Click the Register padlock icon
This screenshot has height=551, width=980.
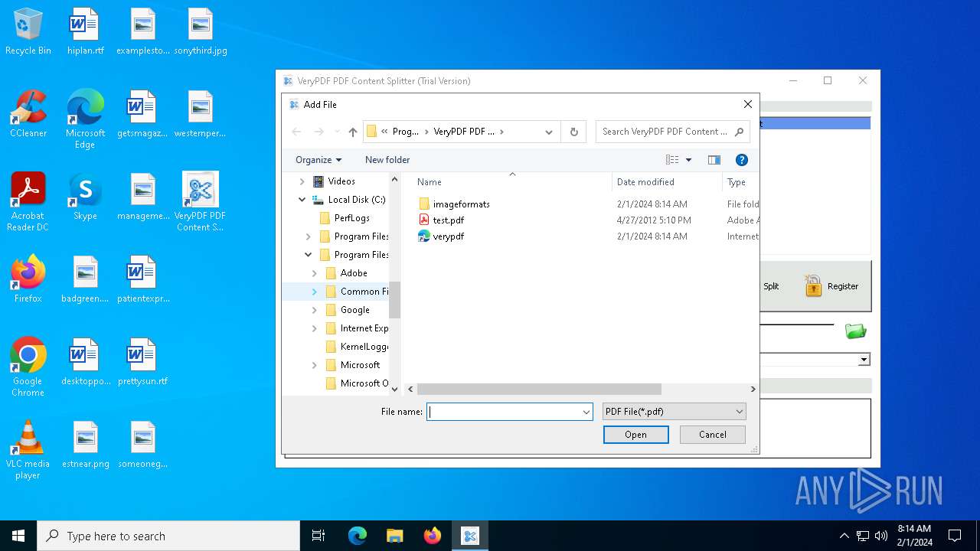813,286
